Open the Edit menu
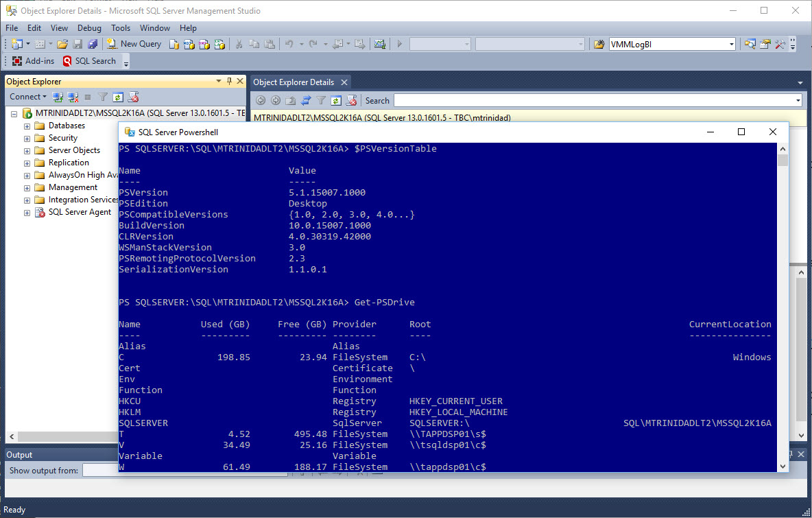 click(x=34, y=28)
